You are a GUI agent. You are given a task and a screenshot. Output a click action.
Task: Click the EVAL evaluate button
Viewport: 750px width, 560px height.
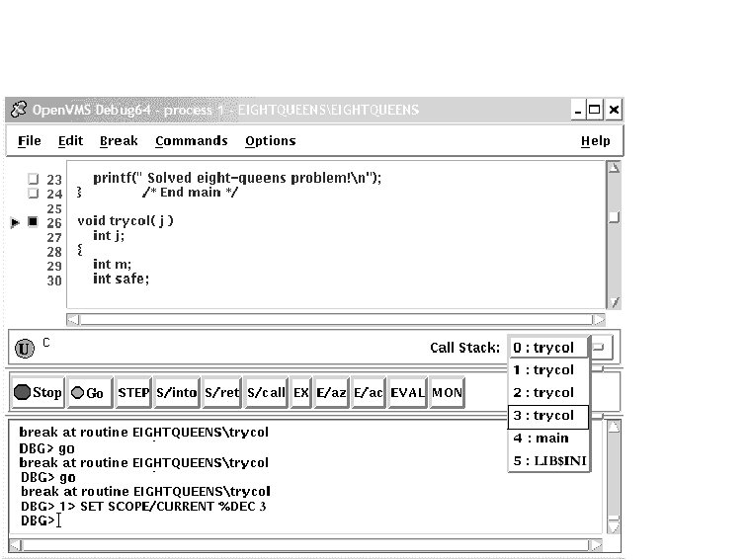coord(407,393)
